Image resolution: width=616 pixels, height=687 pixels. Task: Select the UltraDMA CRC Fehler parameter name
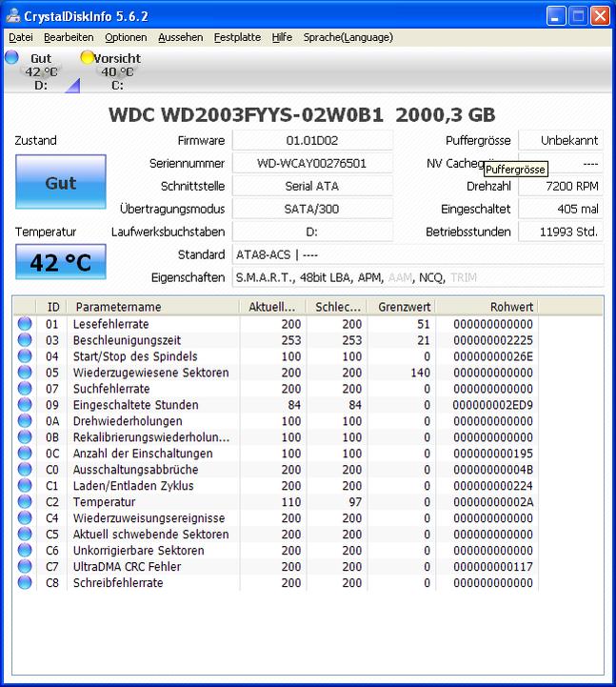(127, 567)
